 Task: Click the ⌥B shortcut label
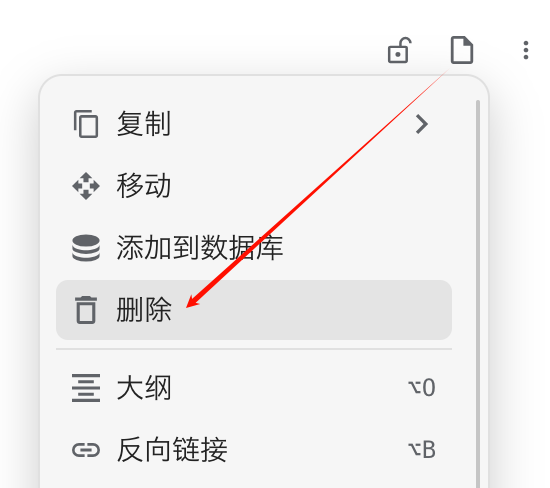coord(422,450)
